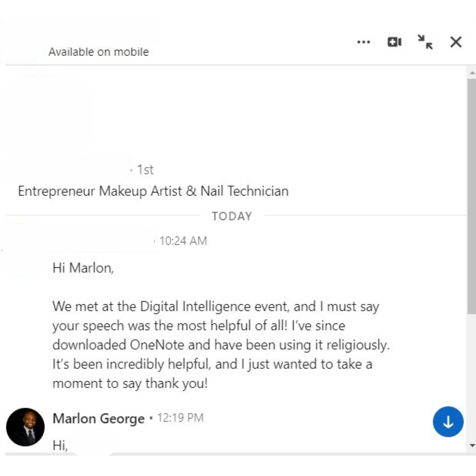The width and height of the screenshot is (476, 476).
Task: Collapse the conversation window with the arrows icon
Action: 425,42
